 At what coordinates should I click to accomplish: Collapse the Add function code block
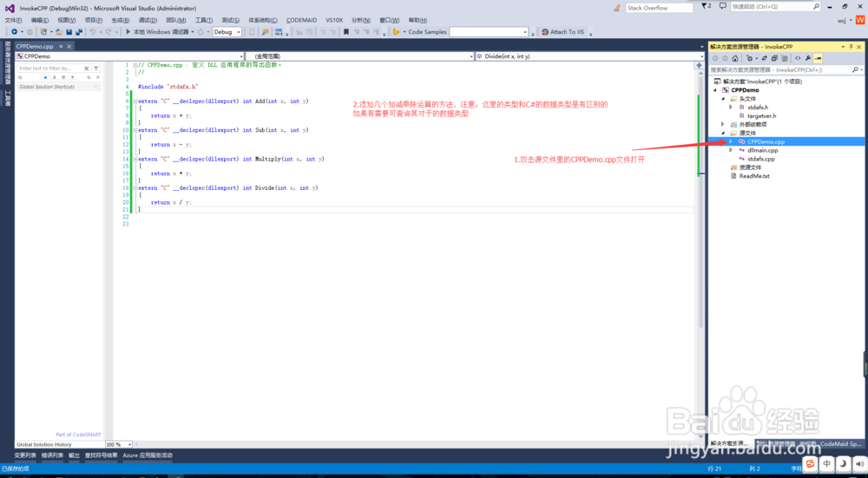(x=135, y=101)
